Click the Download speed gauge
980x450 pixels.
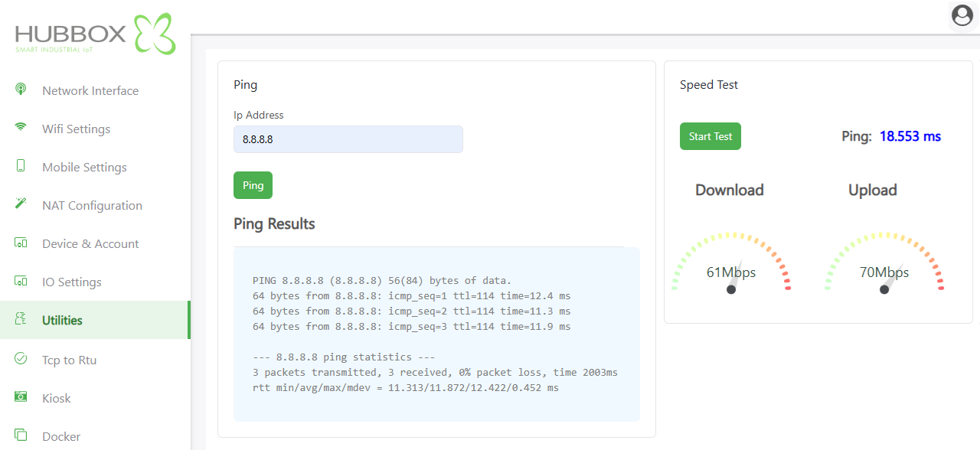(731, 264)
